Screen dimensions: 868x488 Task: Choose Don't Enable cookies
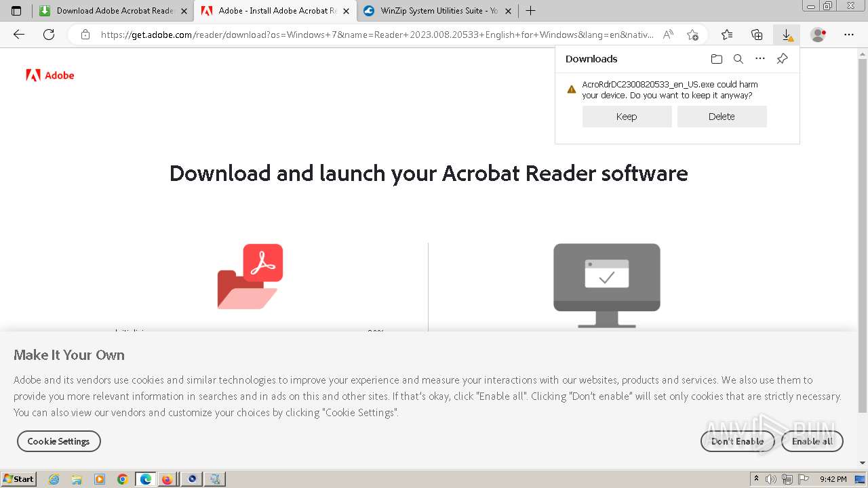tap(737, 441)
